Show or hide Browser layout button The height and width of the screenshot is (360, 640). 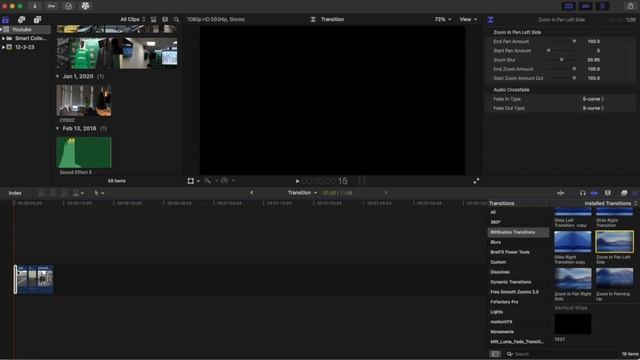point(569,6)
